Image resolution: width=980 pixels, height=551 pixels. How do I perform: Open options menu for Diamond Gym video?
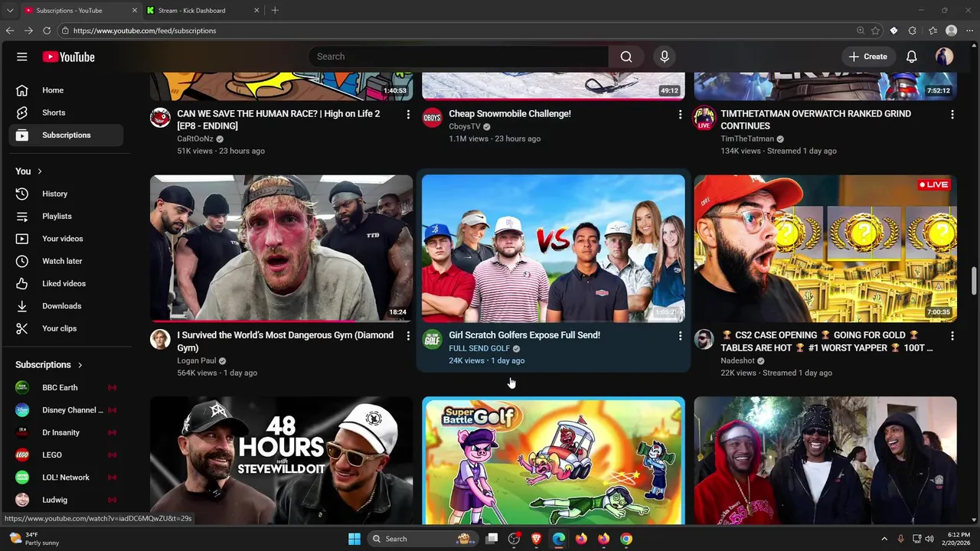coord(408,336)
